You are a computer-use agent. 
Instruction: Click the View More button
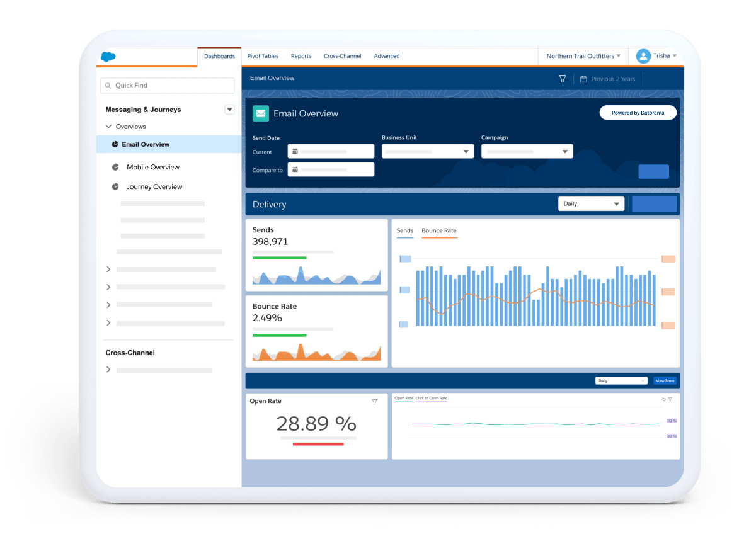665,381
